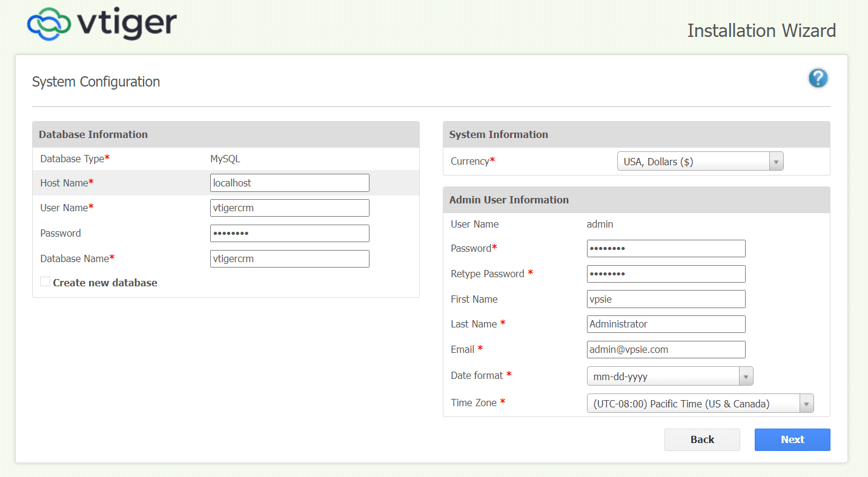The width and height of the screenshot is (868, 477).
Task: Click the admin Password field
Action: pos(666,249)
